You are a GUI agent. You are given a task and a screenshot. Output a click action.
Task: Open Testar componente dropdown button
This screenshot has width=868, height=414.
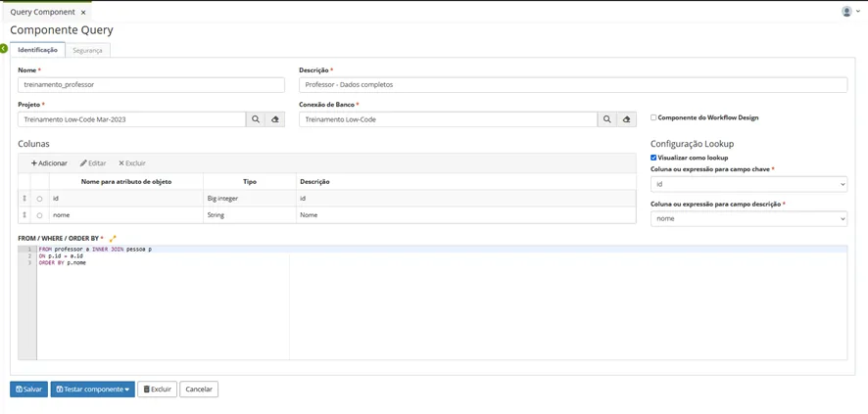92,390
